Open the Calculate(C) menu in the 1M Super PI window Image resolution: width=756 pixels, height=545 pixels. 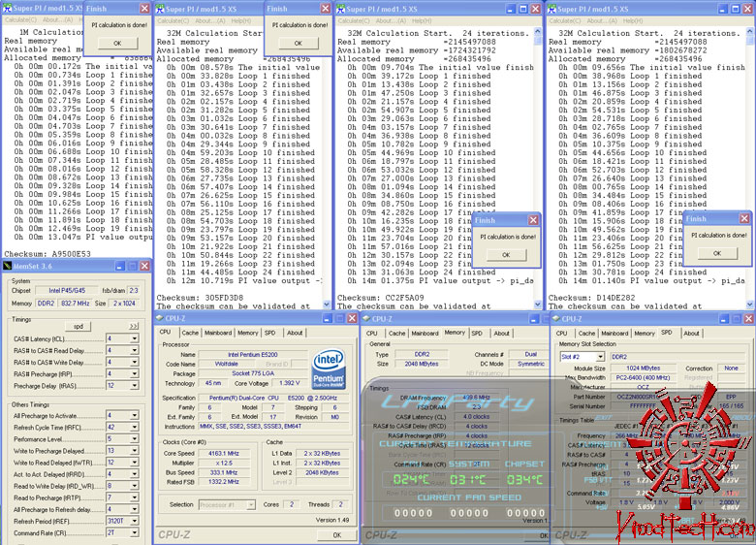tap(20, 19)
